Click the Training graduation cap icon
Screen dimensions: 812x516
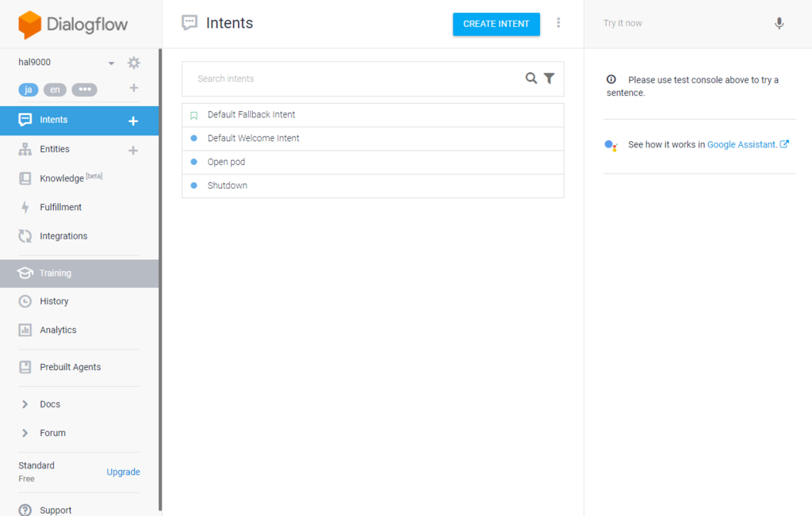pyautogui.click(x=25, y=273)
